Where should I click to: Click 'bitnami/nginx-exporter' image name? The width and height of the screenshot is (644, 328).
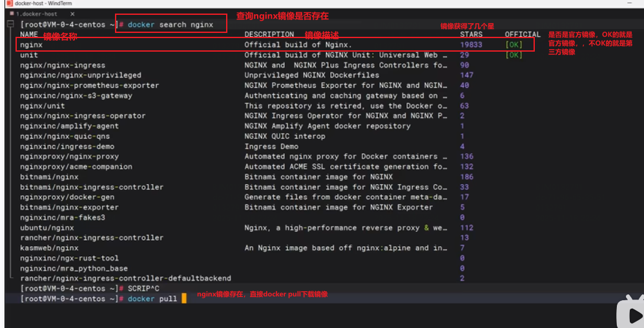pyautogui.click(x=69, y=207)
